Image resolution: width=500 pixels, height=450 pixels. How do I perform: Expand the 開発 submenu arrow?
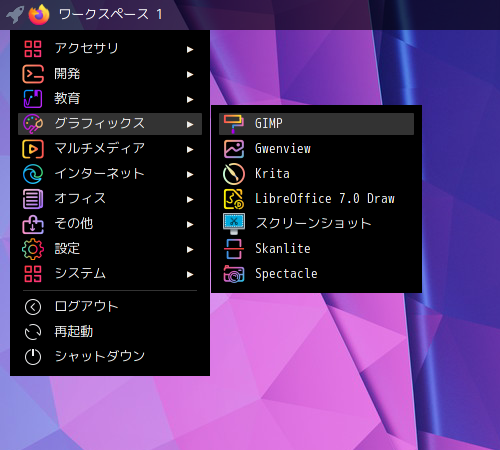[190, 74]
